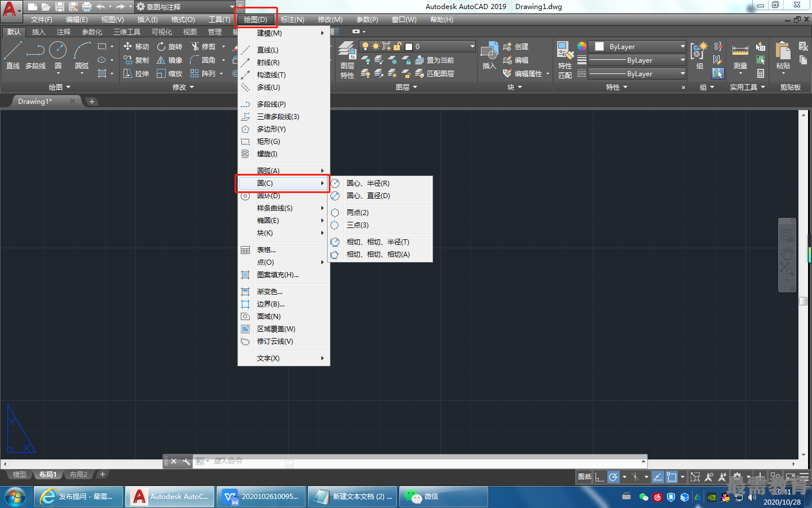
Task: Select Hatch (图案填充) menu entry
Action: pos(284,274)
